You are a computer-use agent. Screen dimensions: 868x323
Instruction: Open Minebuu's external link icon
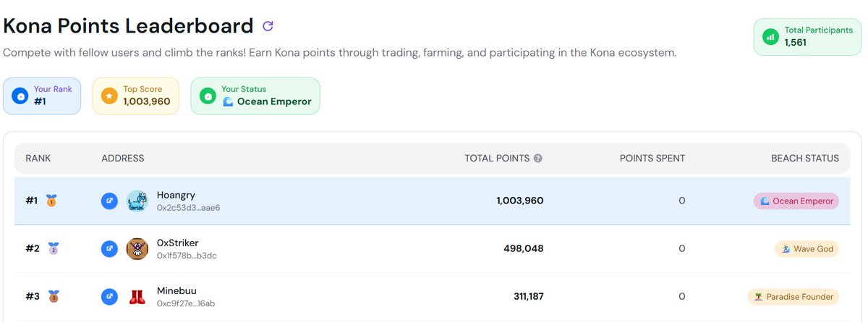click(x=109, y=296)
